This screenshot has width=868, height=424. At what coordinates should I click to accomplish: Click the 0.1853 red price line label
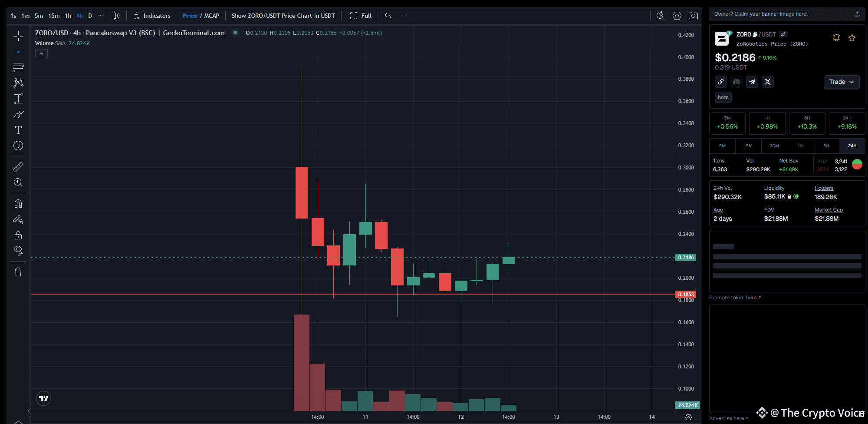pos(686,295)
